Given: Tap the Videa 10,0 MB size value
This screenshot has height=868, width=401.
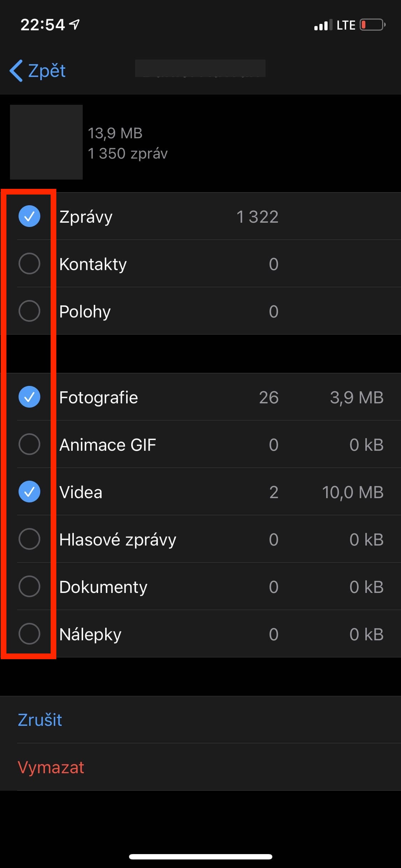Looking at the screenshot, I should [353, 492].
